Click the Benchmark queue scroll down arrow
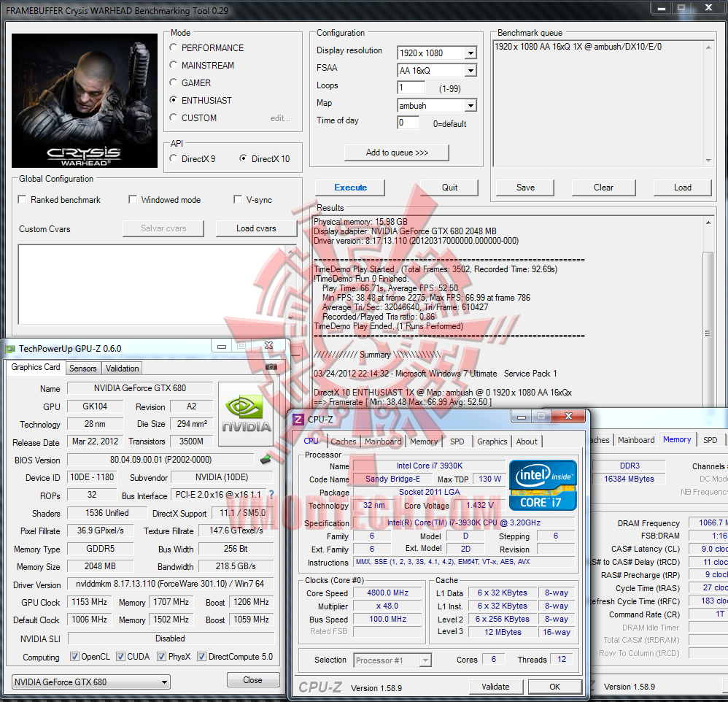 coord(708,161)
